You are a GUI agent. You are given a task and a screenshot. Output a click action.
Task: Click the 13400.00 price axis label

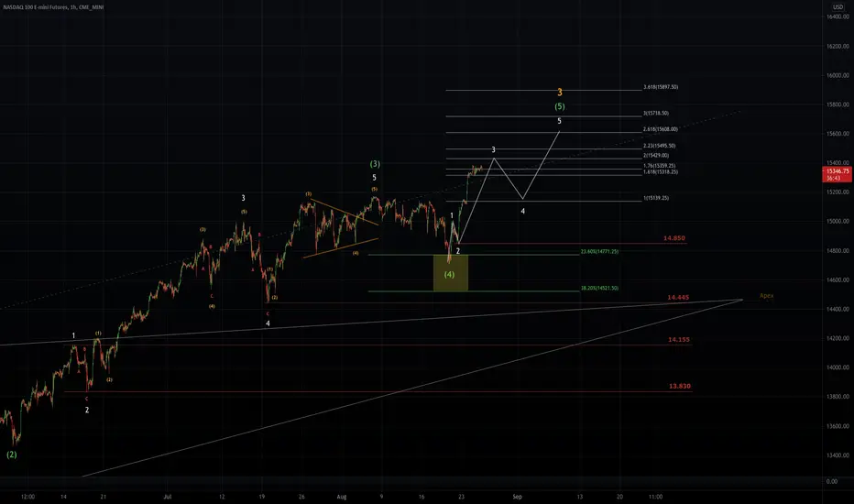coord(838,455)
